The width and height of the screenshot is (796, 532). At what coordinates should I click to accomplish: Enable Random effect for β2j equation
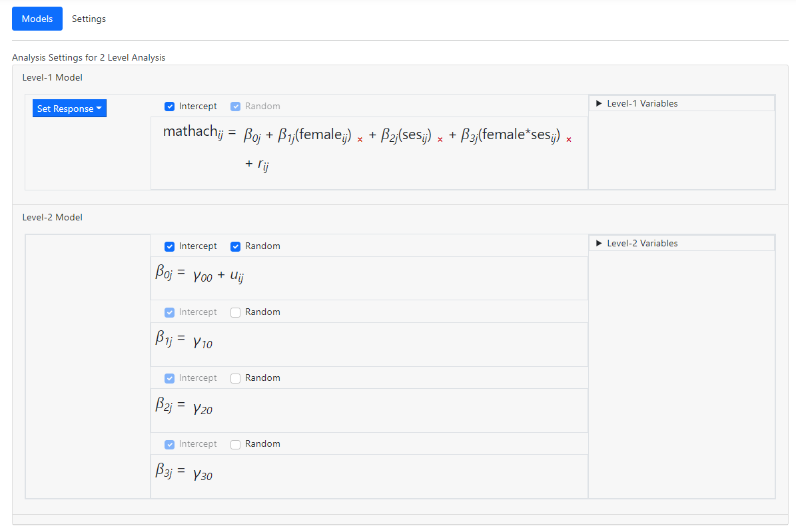tap(236, 378)
